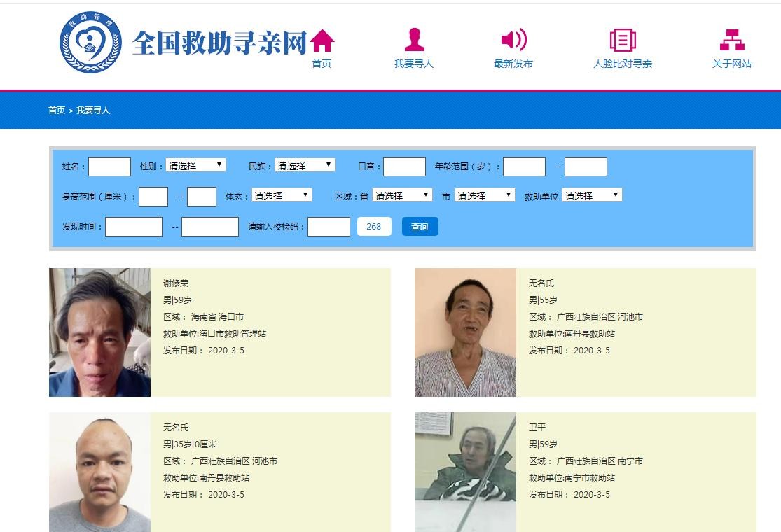This screenshot has height=532, width=781.
Task: Click the 全国救助寻亲网 circular logo
Action: click(x=90, y=42)
